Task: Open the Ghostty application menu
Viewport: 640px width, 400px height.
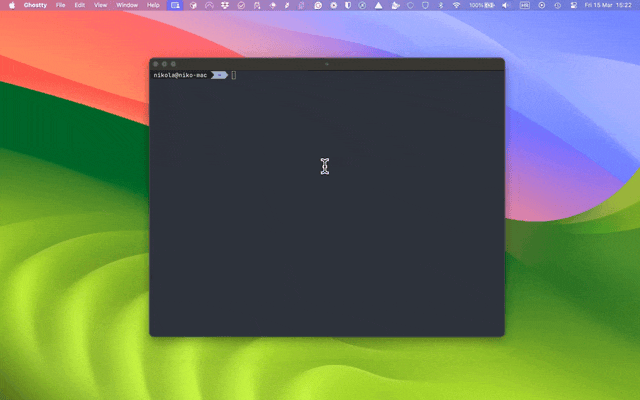Action: pyautogui.click(x=35, y=5)
